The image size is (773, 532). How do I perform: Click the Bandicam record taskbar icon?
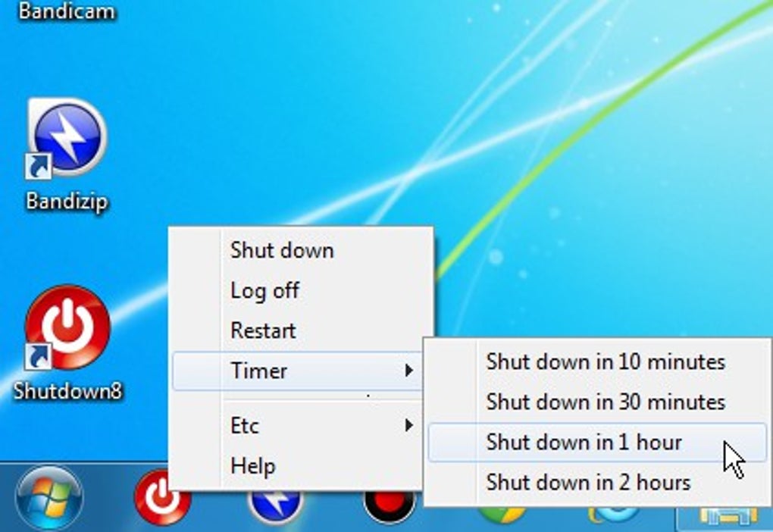click(390, 506)
